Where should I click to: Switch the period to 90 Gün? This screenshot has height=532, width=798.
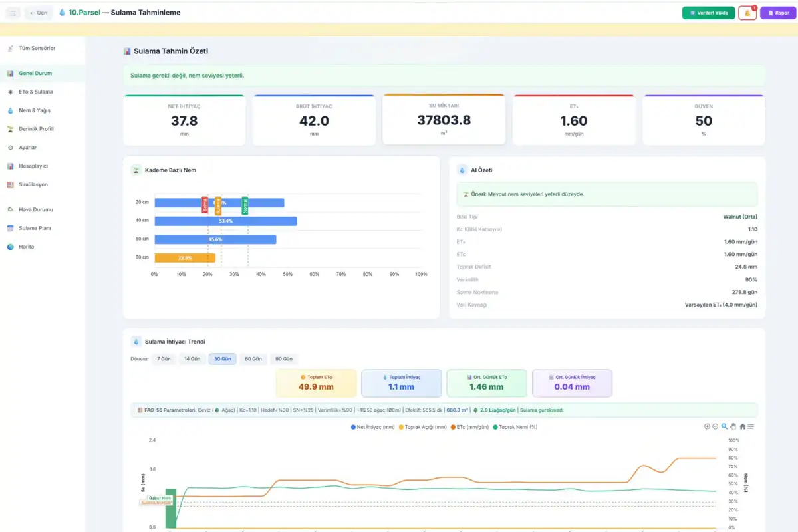(x=283, y=359)
